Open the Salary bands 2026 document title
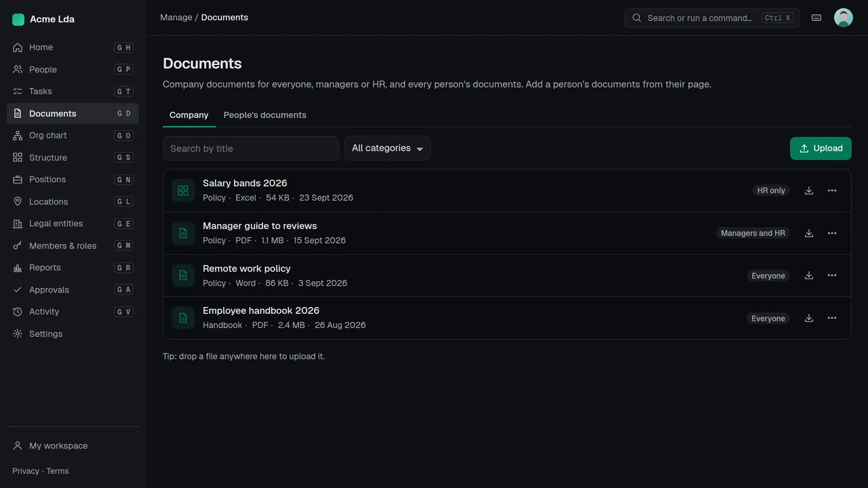 coord(245,183)
